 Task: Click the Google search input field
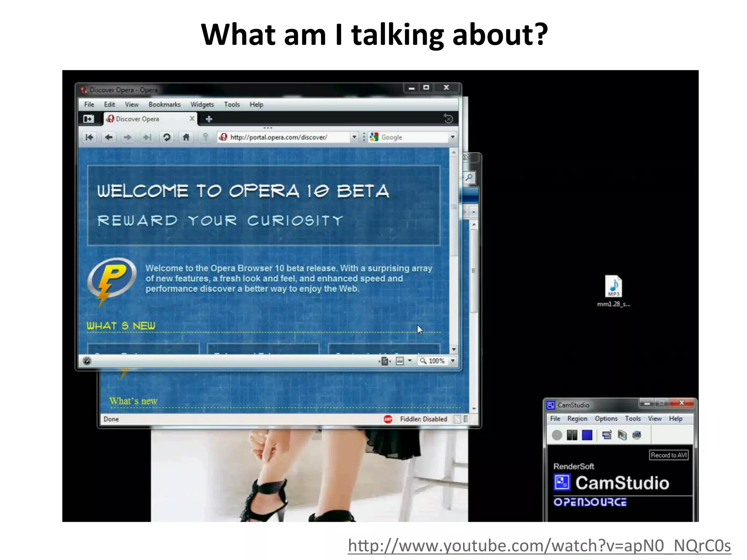[414, 137]
